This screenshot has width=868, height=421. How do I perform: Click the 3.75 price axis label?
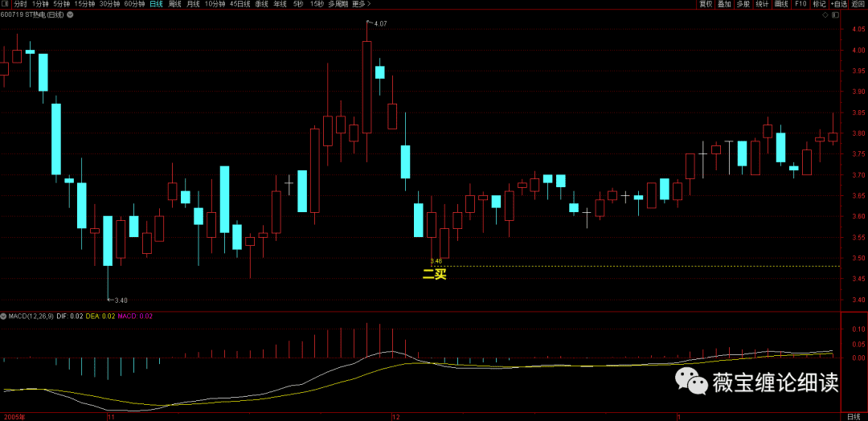point(860,154)
